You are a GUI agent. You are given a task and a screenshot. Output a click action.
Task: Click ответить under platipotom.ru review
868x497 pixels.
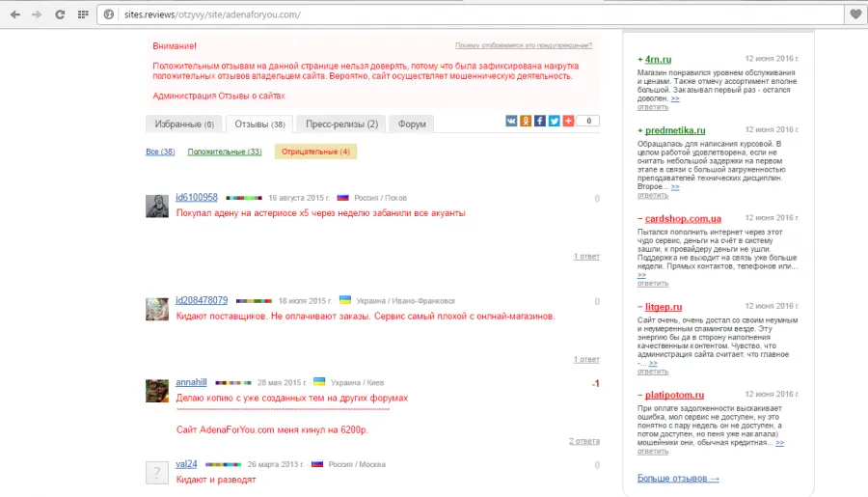[653, 451]
